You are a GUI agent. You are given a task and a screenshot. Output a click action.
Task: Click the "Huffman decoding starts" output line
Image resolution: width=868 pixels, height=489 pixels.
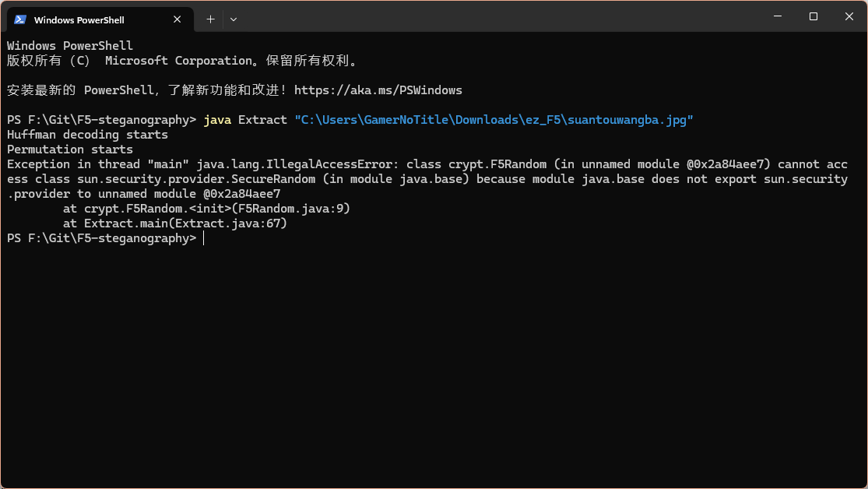[87, 135]
